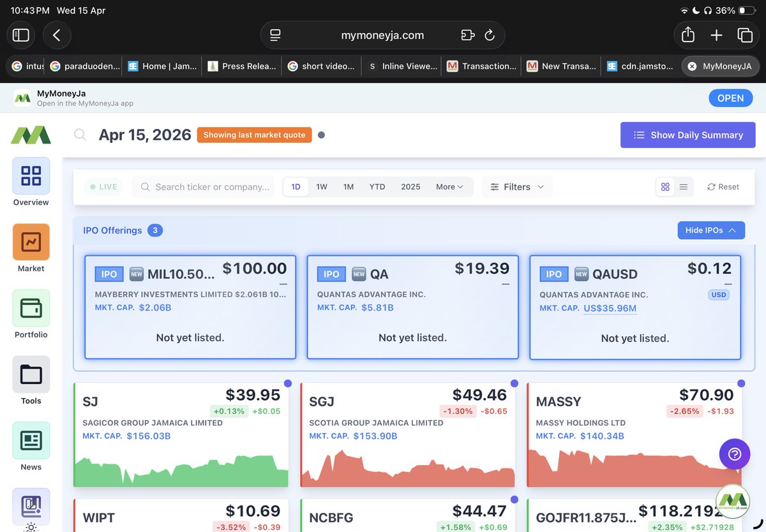The image size is (766, 532).
Task: Open the Market sidebar icon
Action: [x=31, y=242]
